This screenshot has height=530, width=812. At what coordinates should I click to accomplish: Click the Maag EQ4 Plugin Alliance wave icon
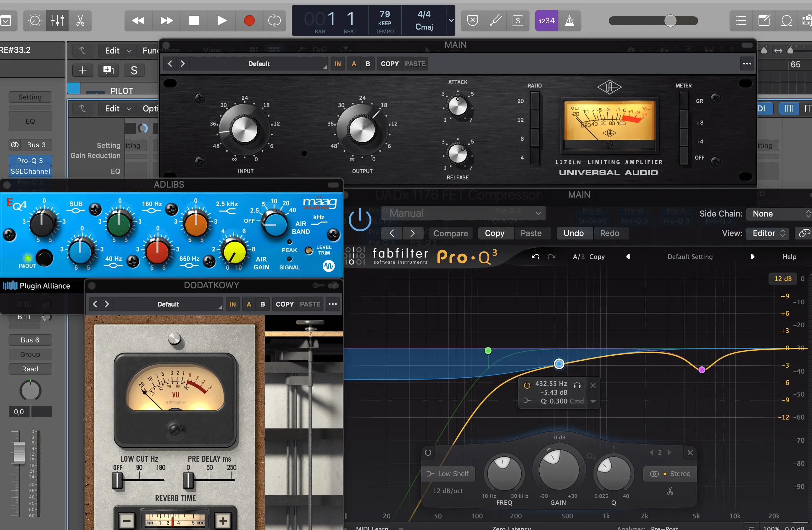[329, 266]
